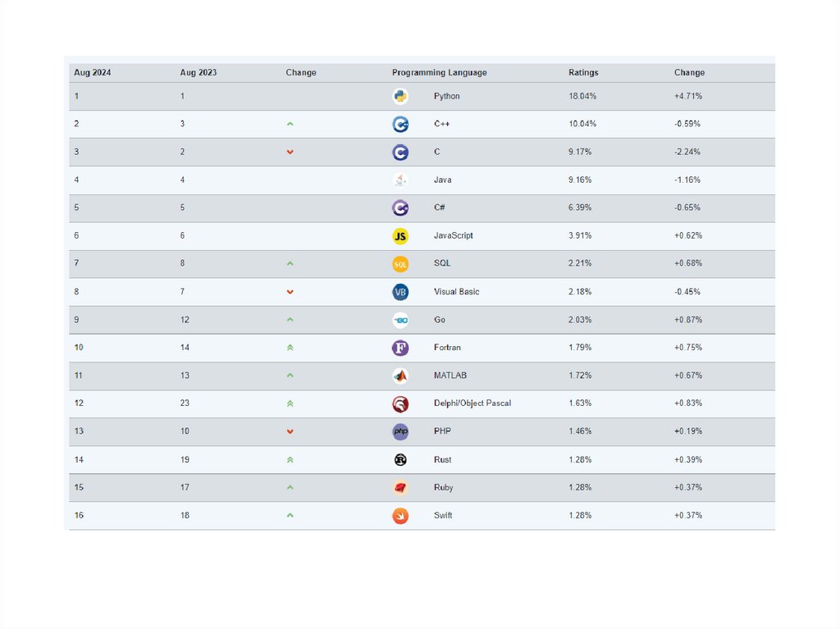The image size is (840, 629).
Task: Click the MATLAB logo icon
Action: (x=399, y=376)
